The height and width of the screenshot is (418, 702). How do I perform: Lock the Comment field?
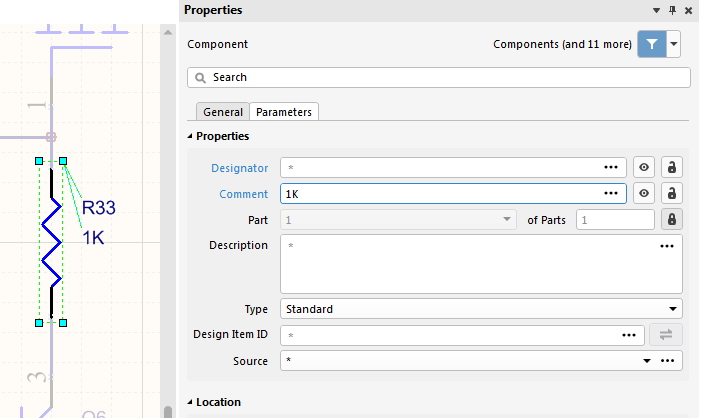[672, 194]
